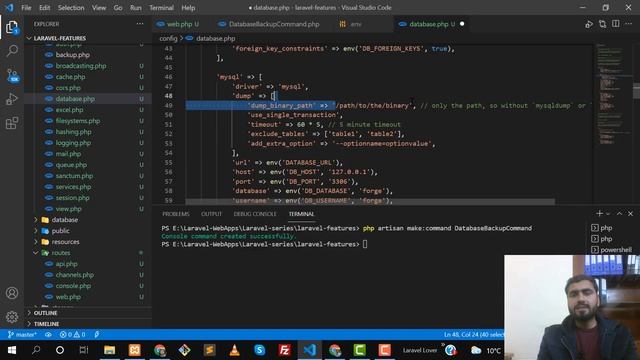
Task: Open editor more actions menu
Action: pos(629,24)
